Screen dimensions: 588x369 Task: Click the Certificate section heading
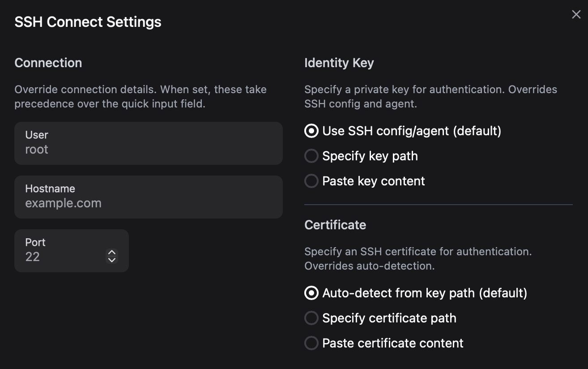click(x=335, y=225)
